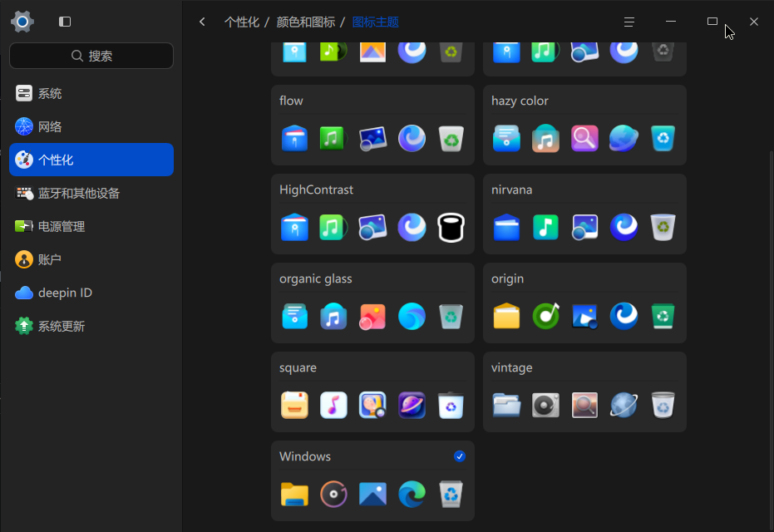Click the green music icon in nirvana theme
The image size is (774, 532).
545,227
